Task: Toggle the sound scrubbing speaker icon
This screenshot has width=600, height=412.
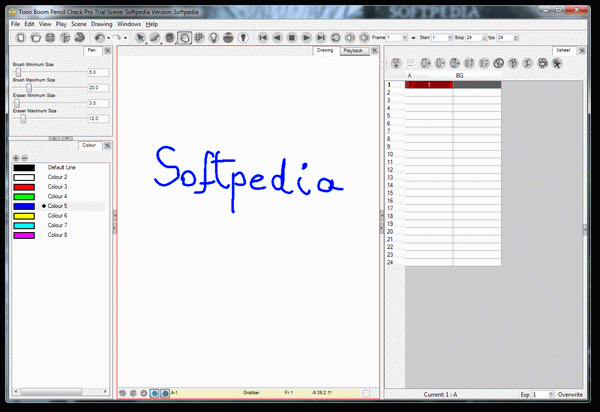Action: pos(364,37)
